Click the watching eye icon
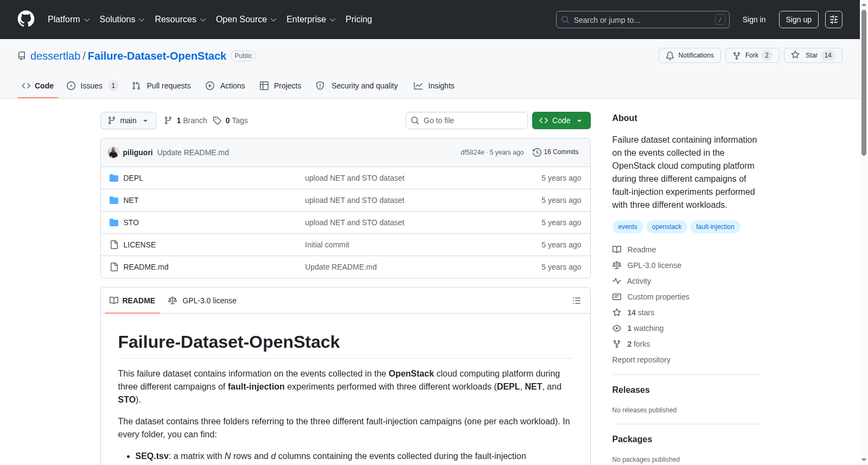This screenshot has height=465, width=868. [x=617, y=328]
